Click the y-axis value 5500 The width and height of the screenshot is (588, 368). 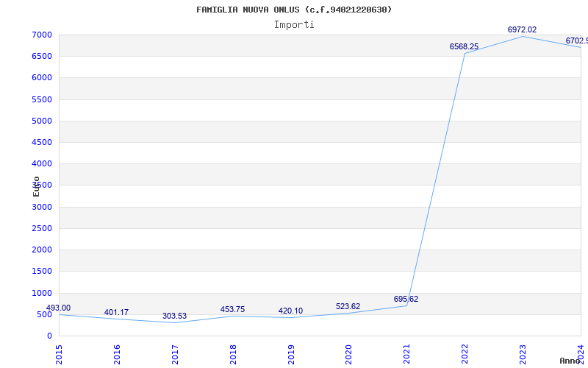[42, 99]
